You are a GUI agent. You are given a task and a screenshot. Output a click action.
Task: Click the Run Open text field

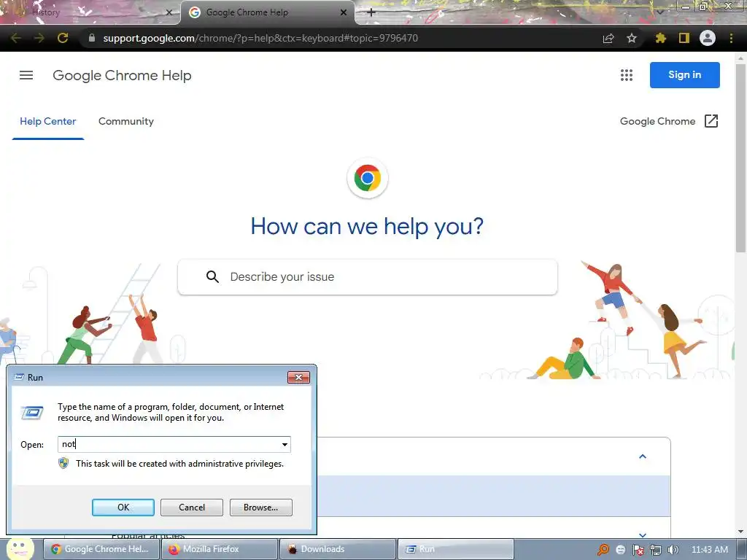point(174,444)
